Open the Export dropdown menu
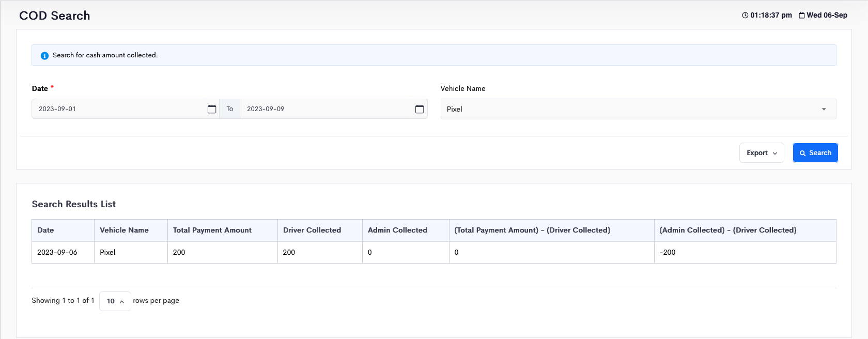868x339 pixels. (x=762, y=153)
